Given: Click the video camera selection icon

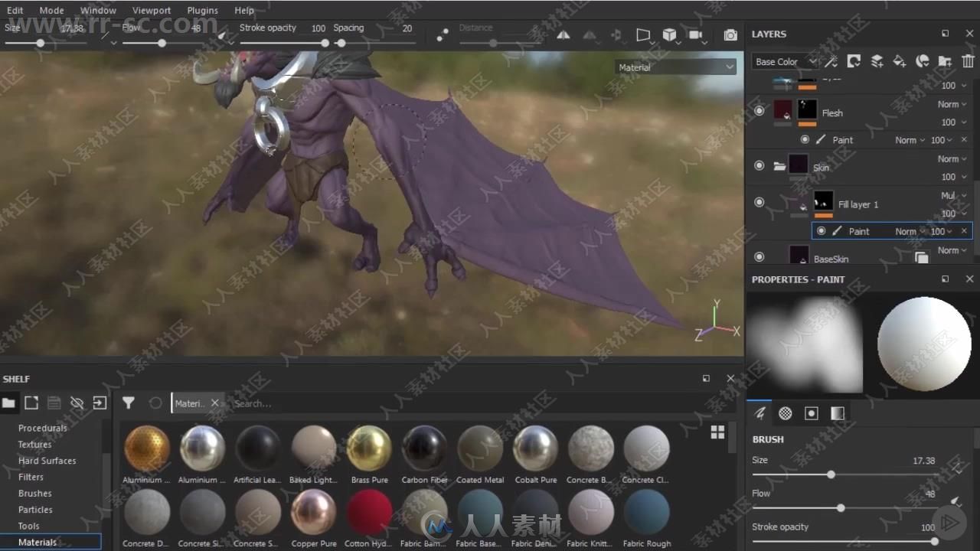Looking at the screenshot, I should (x=695, y=35).
